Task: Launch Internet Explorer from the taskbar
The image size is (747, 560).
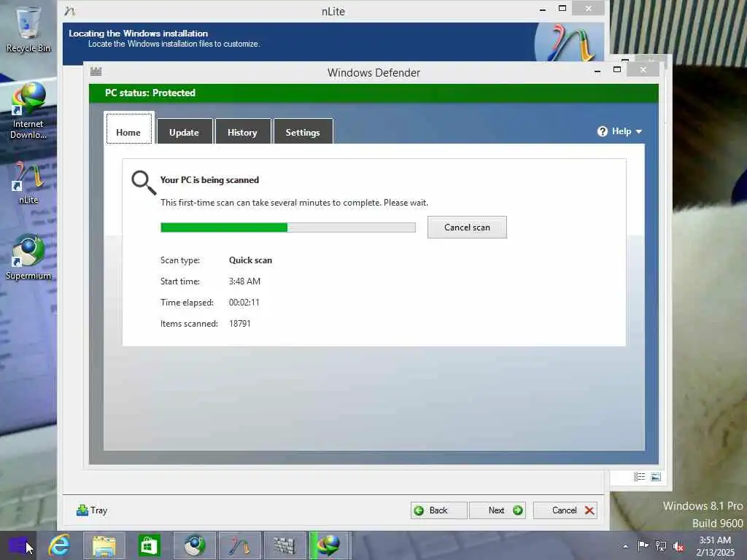Action: point(59,545)
